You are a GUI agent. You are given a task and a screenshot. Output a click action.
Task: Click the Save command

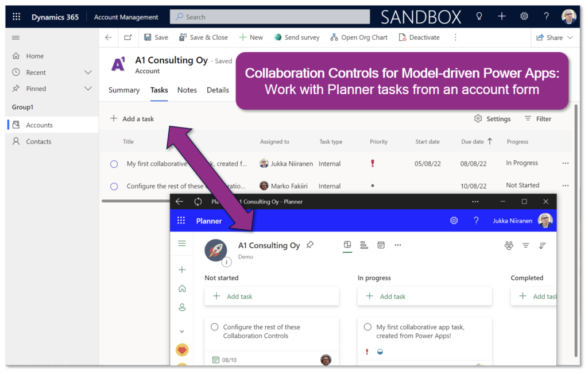tap(156, 37)
